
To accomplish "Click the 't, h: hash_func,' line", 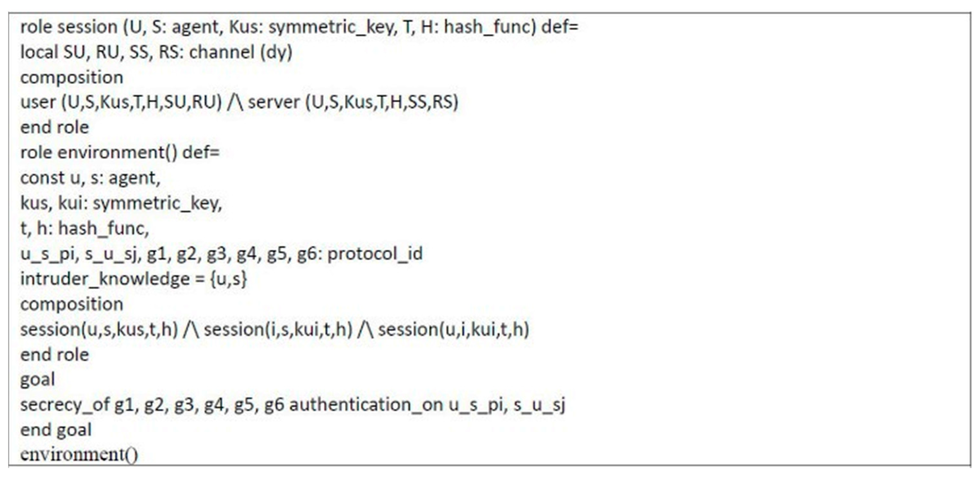I will 84,229.
